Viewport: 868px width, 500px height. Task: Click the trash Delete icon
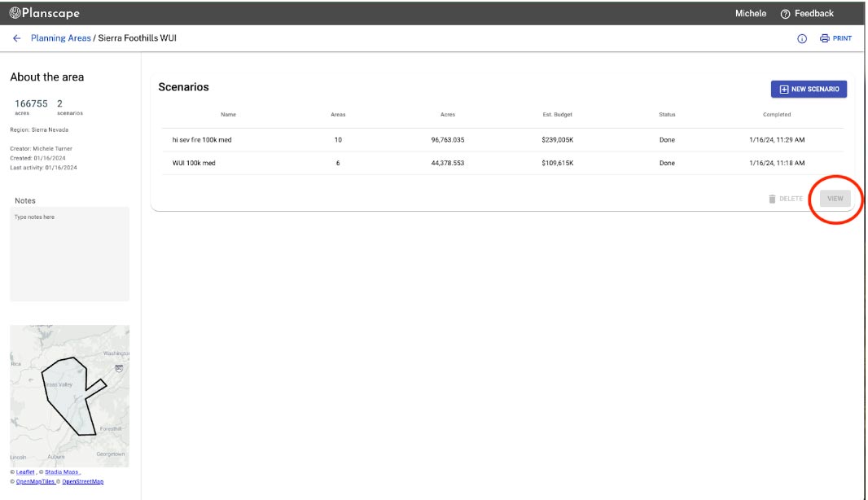pos(772,199)
